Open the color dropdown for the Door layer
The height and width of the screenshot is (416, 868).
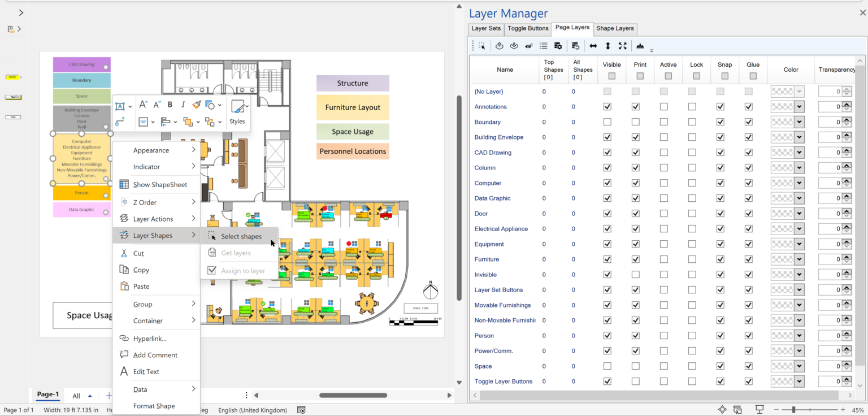(799, 213)
